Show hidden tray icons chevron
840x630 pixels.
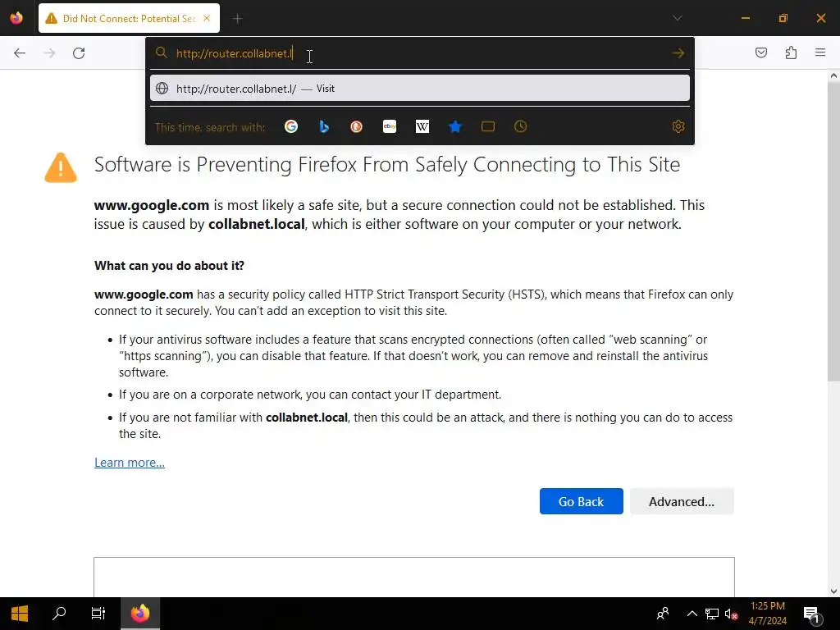692,614
